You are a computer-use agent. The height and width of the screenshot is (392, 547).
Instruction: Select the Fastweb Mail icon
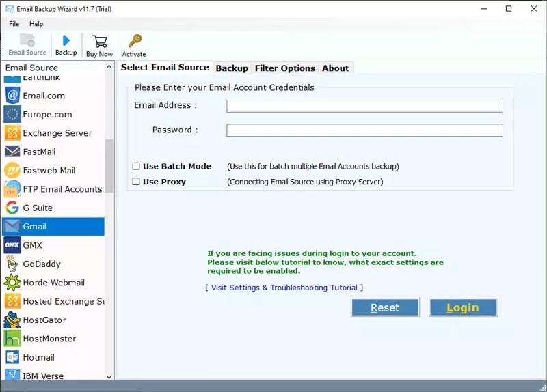(12, 170)
